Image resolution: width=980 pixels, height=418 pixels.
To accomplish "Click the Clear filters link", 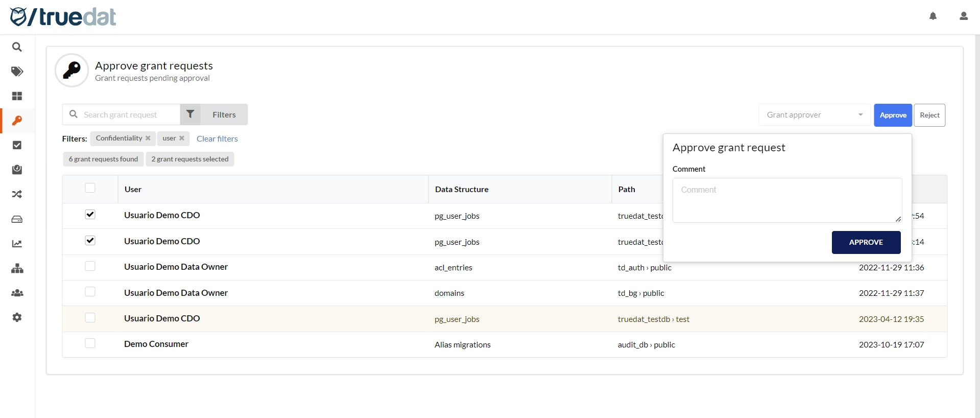I will tap(217, 139).
